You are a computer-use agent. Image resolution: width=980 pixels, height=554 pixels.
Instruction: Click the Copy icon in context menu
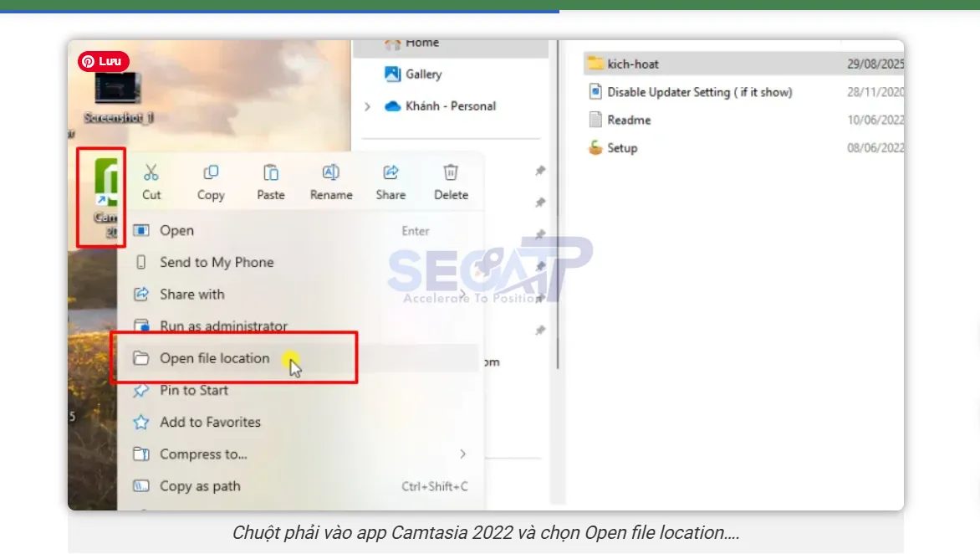coord(211,173)
